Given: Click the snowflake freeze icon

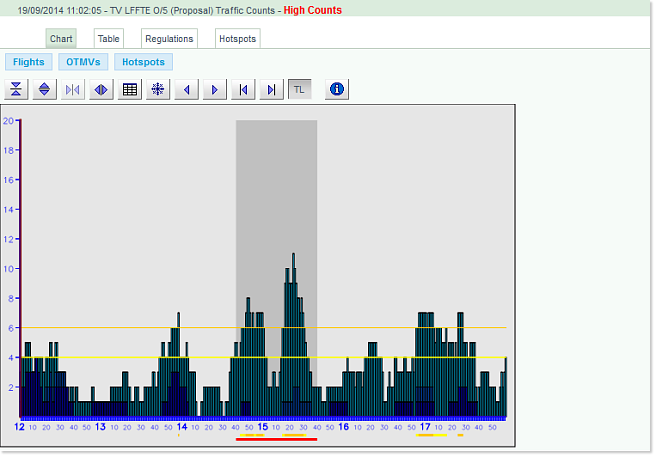Looking at the screenshot, I should point(157,90).
